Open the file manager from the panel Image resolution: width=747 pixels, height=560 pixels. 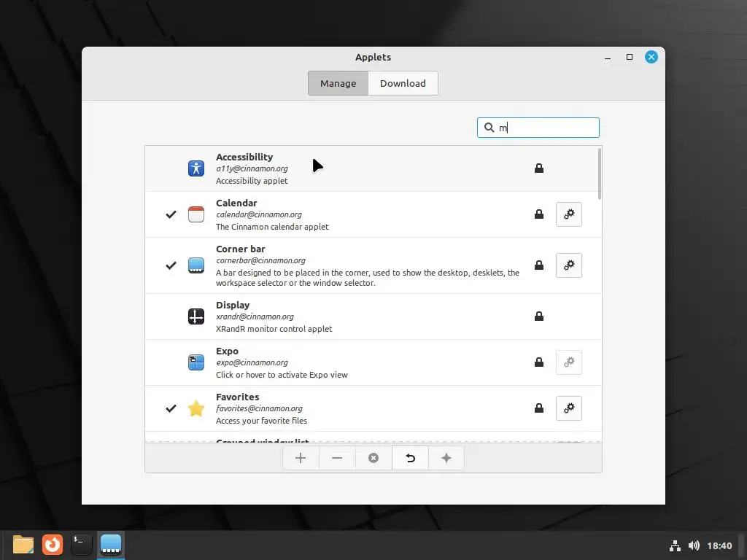[x=23, y=545]
